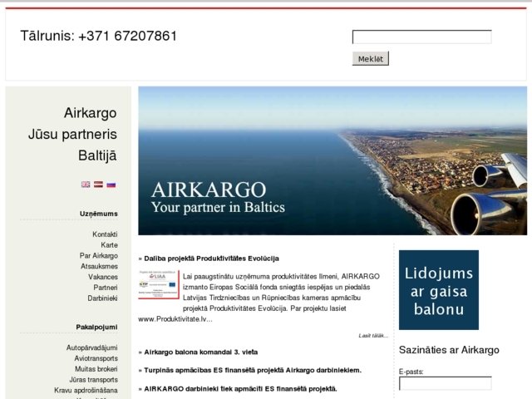This screenshot has height=399, width=532.
Task: Click the Sazināties ar Airkargo heading
Action: 449,350
